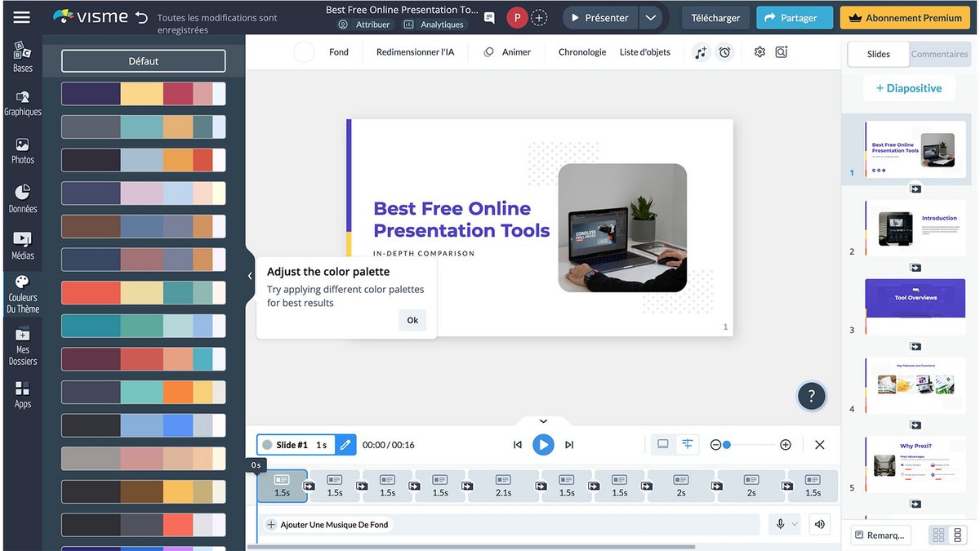
Task: Zoom in timeline with plus icon
Action: click(786, 445)
